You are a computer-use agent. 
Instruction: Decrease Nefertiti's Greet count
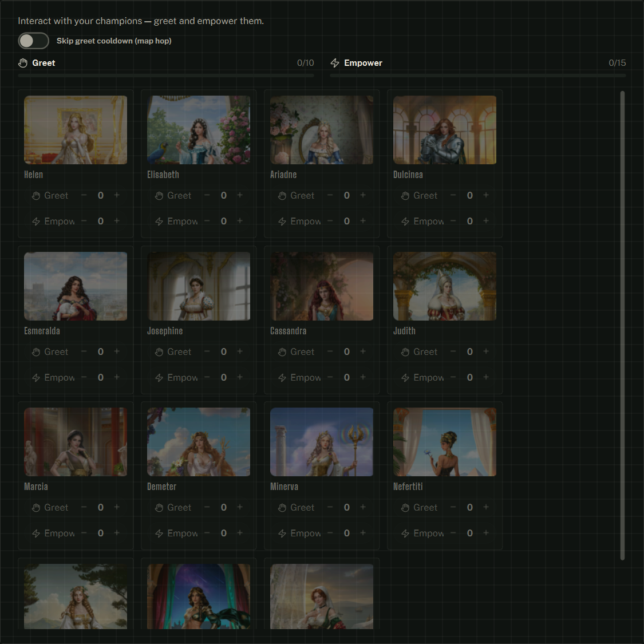click(453, 507)
